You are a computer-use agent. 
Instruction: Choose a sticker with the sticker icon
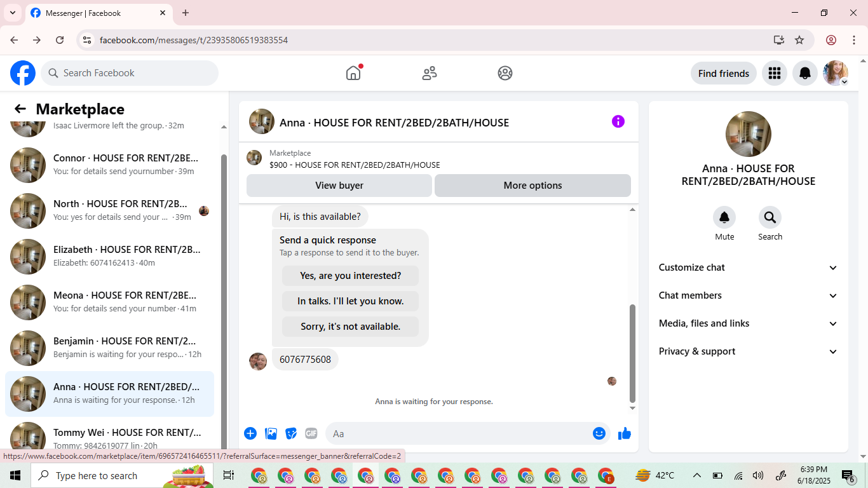(x=291, y=433)
